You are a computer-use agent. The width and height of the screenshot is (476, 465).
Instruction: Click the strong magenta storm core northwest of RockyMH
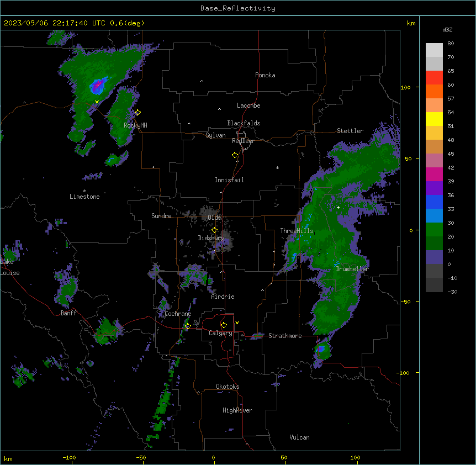coord(98,86)
